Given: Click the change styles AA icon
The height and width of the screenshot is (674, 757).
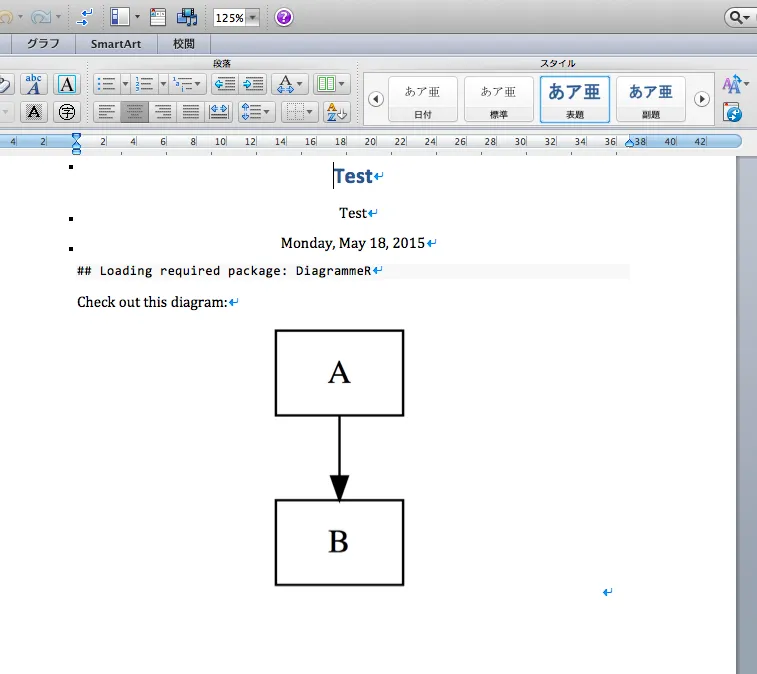Looking at the screenshot, I should pos(734,84).
